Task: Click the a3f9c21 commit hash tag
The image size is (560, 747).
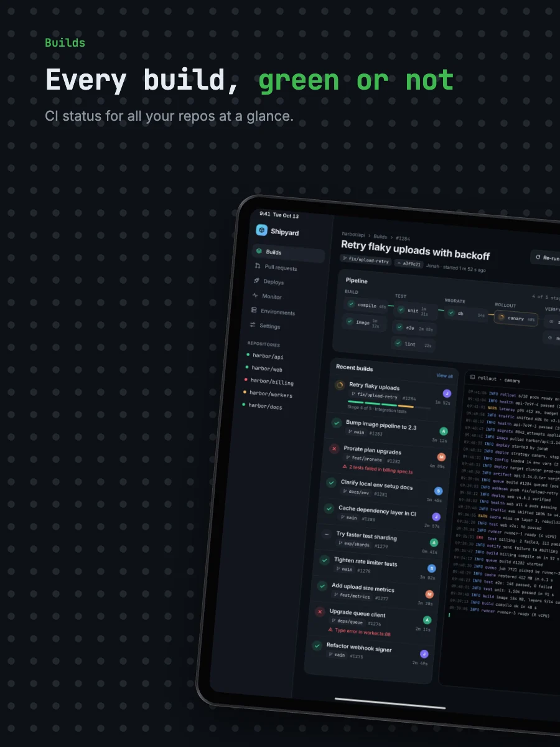Action: tap(408, 264)
